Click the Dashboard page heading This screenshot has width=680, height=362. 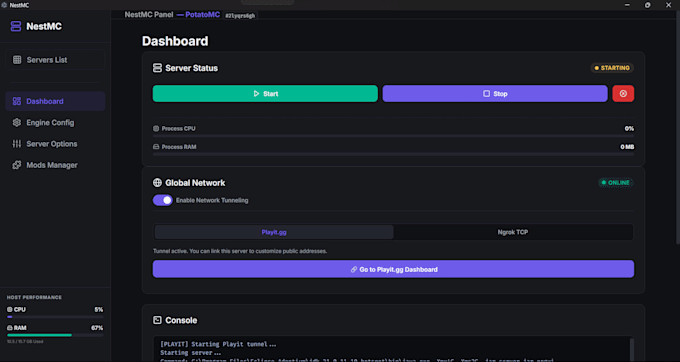pos(175,41)
